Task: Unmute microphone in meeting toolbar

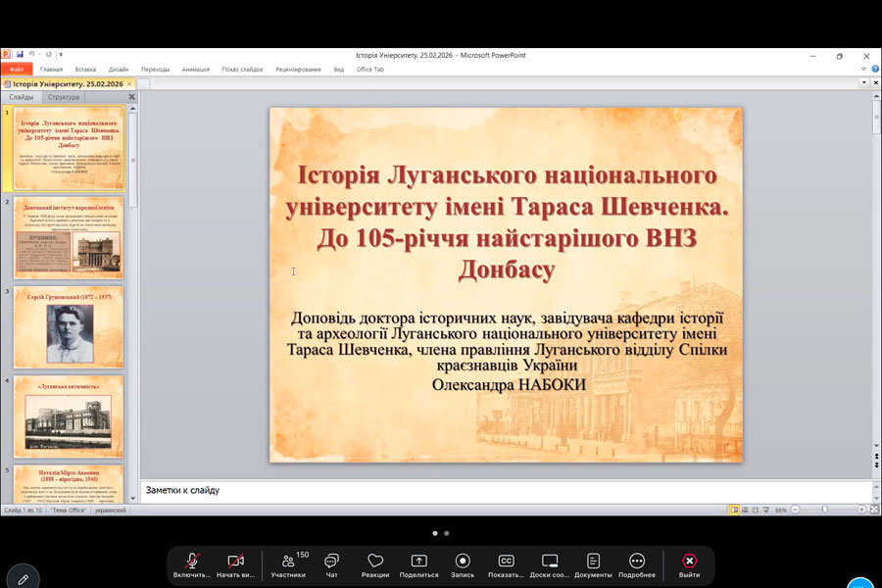Action: point(192,562)
